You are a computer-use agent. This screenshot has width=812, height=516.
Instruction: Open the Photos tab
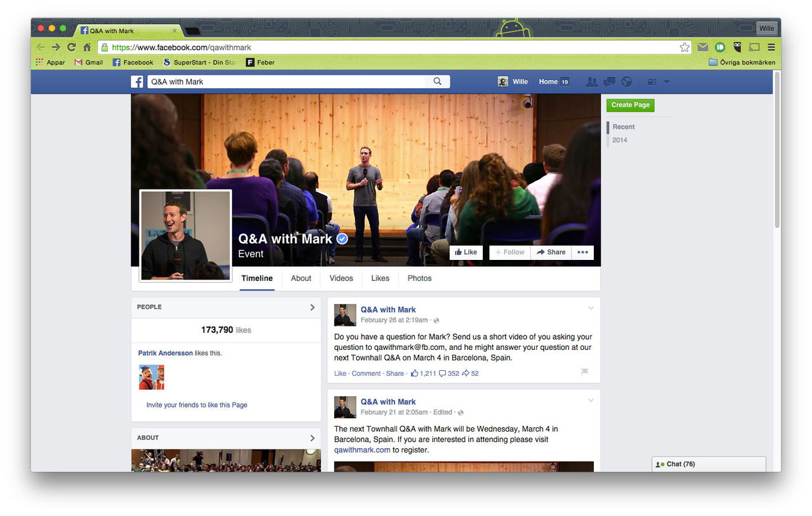click(419, 278)
